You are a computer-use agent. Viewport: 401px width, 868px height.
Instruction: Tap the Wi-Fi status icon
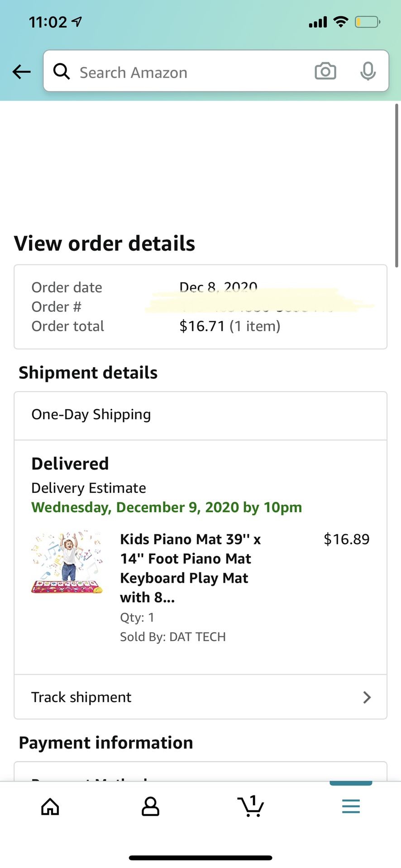(340, 22)
